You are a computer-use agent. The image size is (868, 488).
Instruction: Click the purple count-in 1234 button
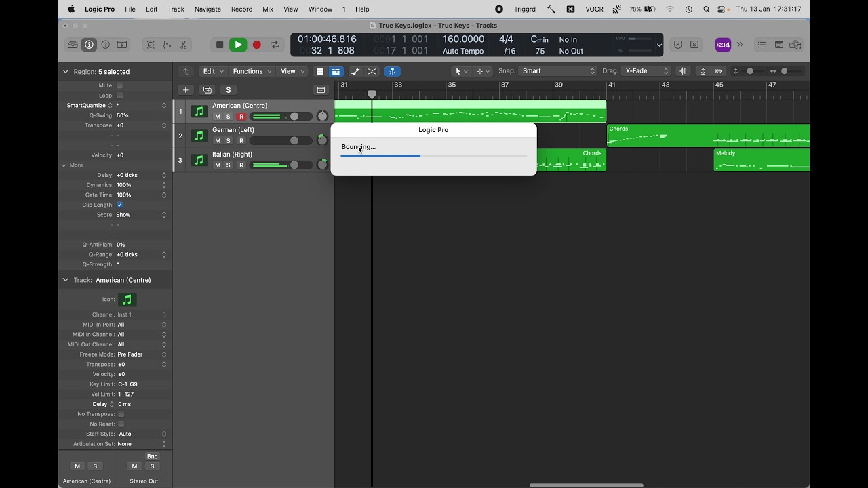[x=723, y=45]
